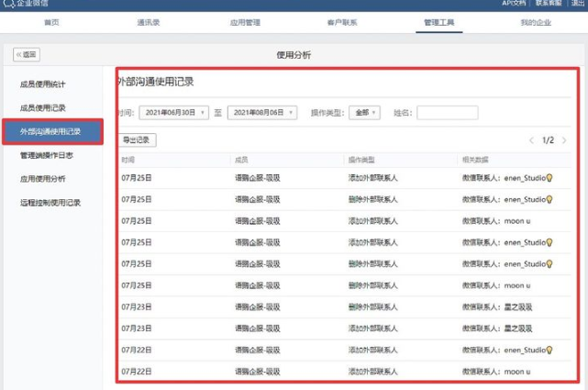Switch to the 客户联系 tab

[341, 21]
